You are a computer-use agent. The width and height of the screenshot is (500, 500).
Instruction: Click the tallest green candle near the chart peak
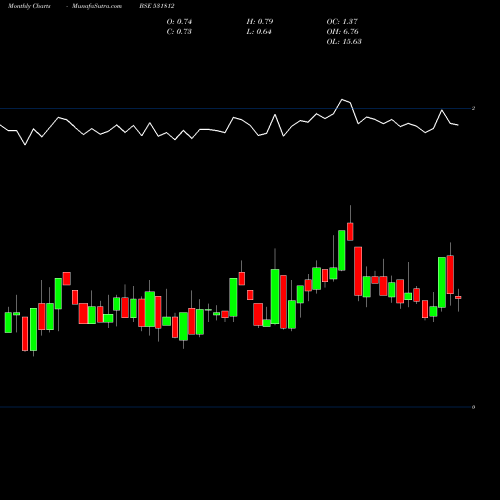click(x=342, y=250)
